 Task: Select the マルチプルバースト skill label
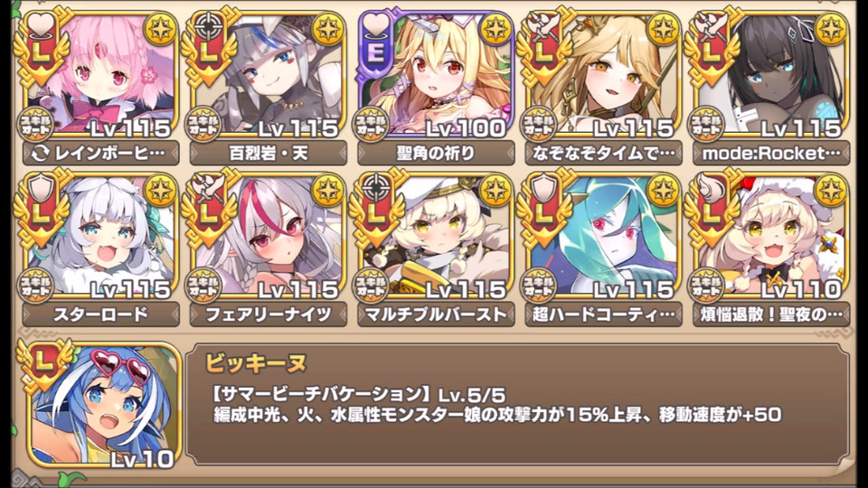[x=436, y=314]
